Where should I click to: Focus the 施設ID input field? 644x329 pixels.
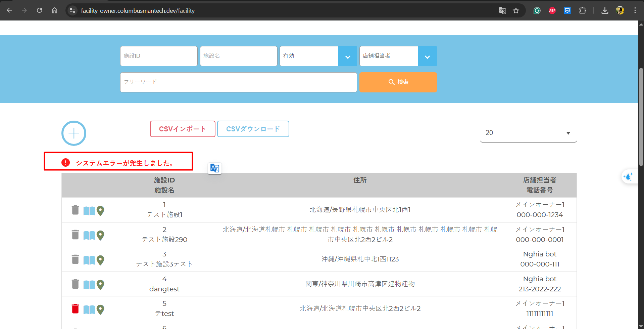(x=159, y=56)
